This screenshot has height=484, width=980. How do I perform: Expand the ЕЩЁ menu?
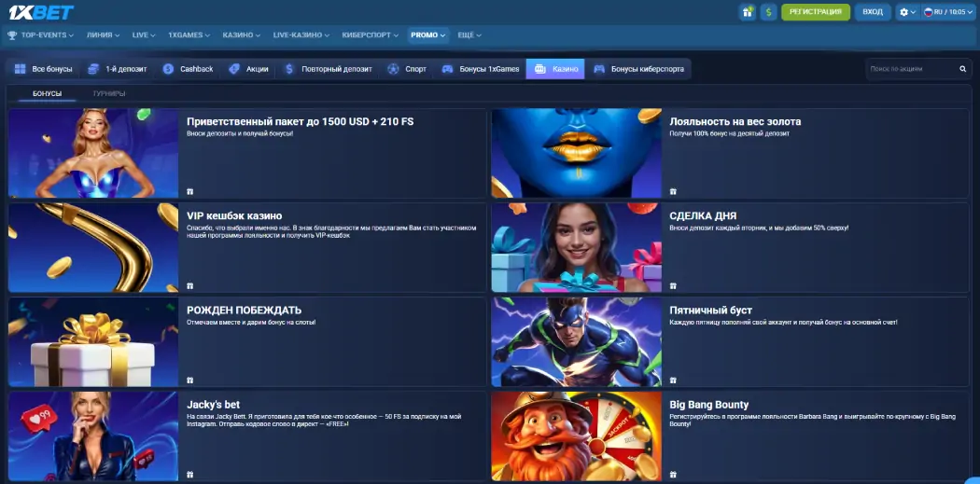pyautogui.click(x=469, y=35)
